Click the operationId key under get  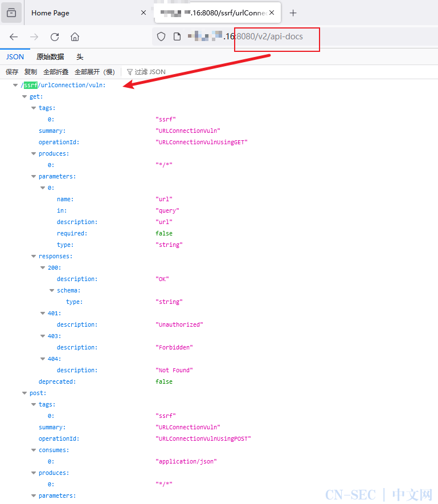tap(59, 142)
